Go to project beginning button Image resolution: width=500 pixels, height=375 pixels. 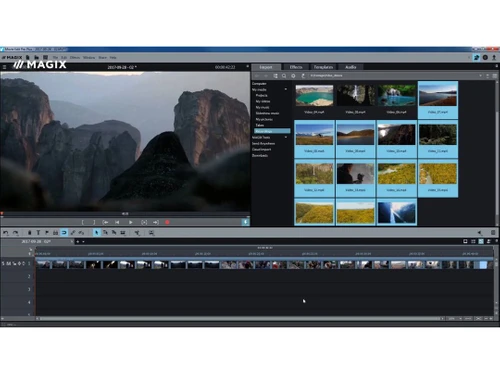tap(117, 222)
